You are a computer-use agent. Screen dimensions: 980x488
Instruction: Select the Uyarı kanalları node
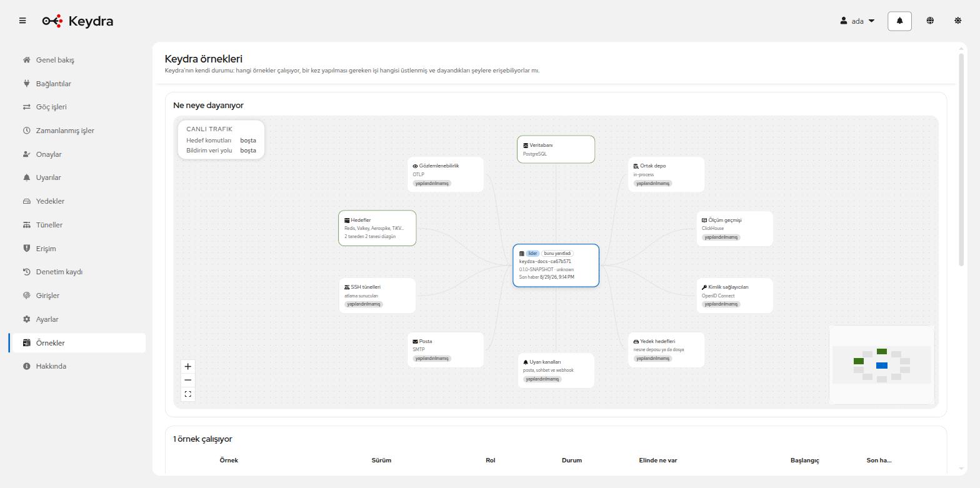556,371
